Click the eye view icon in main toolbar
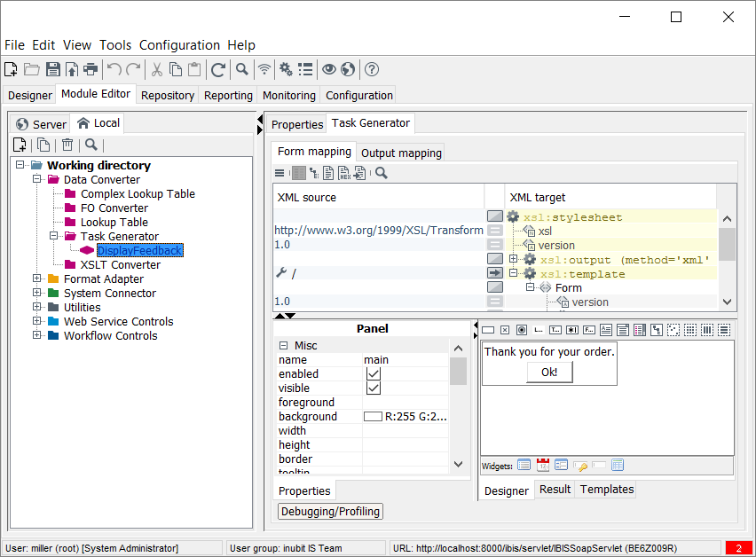The image size is (756, 557). click(328, 69)
